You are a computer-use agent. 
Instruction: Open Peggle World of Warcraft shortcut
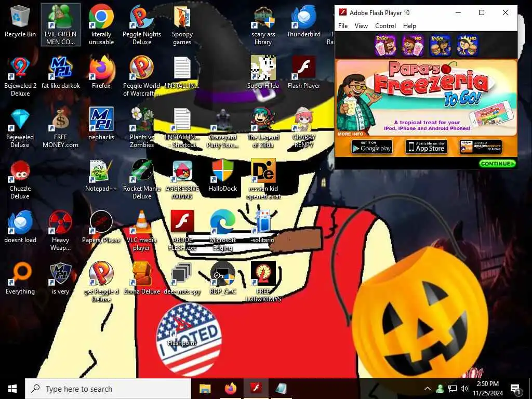142,76
